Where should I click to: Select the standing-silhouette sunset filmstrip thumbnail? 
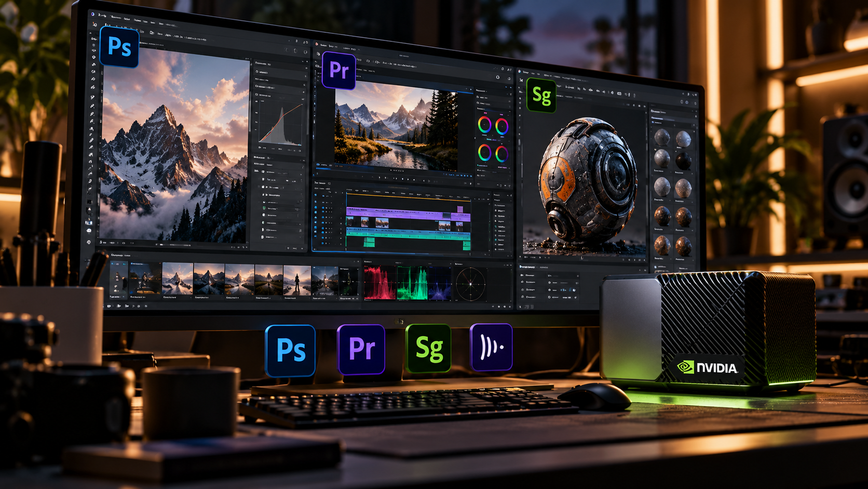tap(297, 281)
